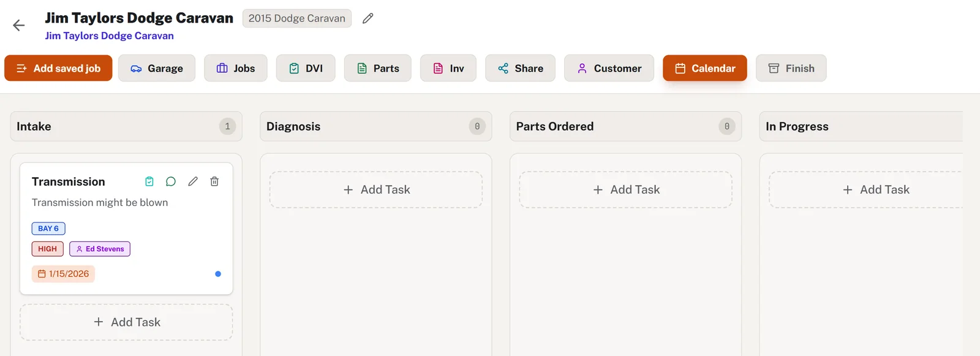Delete the Transmission task with trash icon

[214, 181]
